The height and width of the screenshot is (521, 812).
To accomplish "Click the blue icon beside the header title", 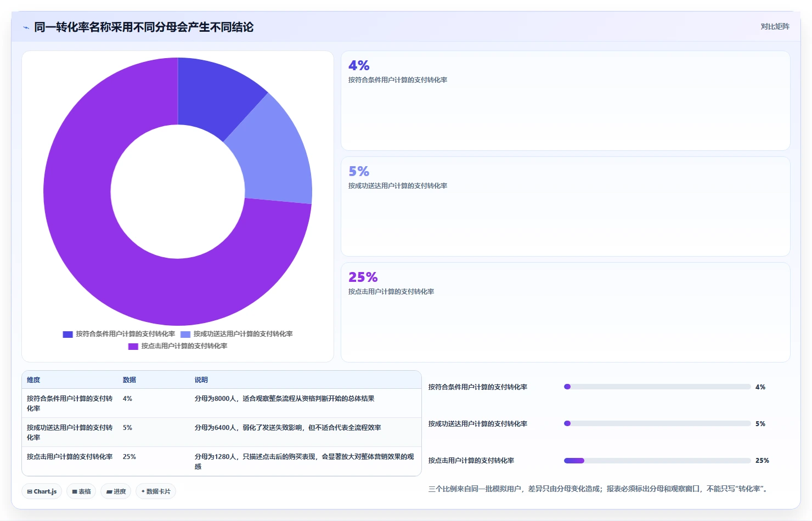I will pyautogui.click(x=26, y=27).
